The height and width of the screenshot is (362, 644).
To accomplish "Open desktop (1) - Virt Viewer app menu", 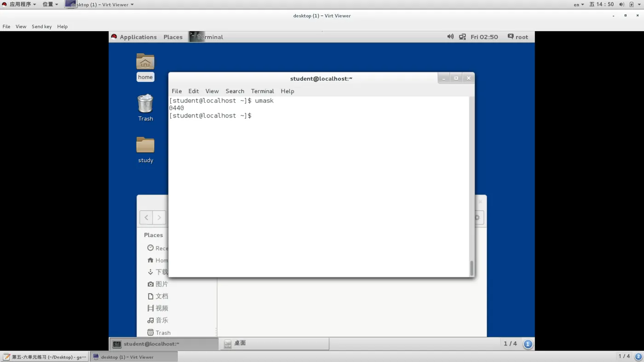I will [100, 5].
